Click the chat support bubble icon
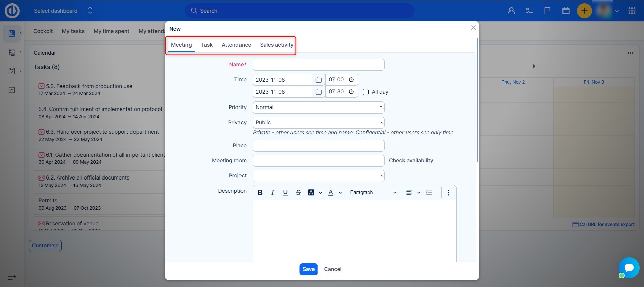Viewport: 644px width, 287px height. point(629,268)
